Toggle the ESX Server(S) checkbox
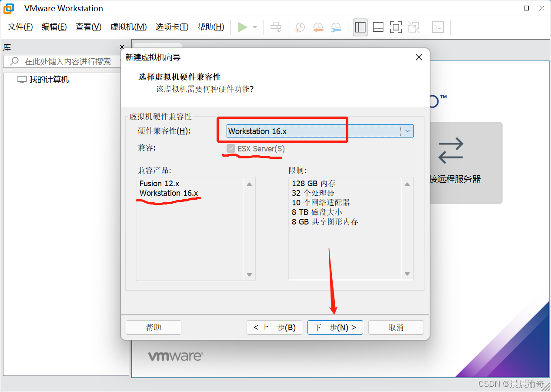The width and height of the screenshot is (551, 392). point(231,149)
